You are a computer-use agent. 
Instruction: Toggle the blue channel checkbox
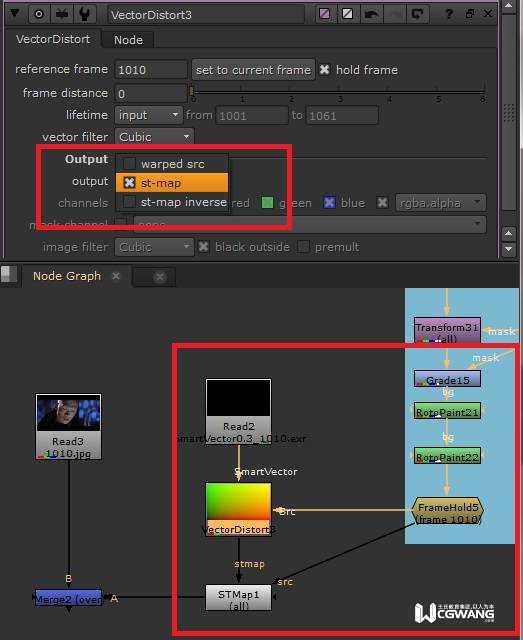[x=329, y=202]
